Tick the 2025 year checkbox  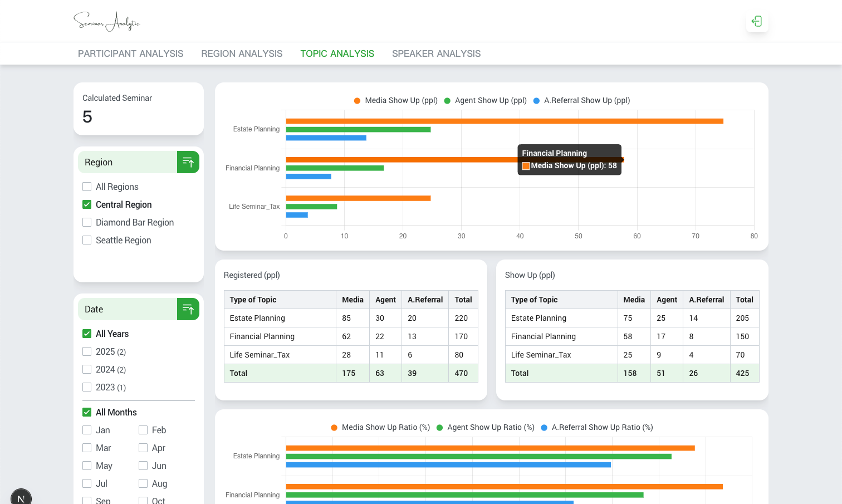pos(87,351)
